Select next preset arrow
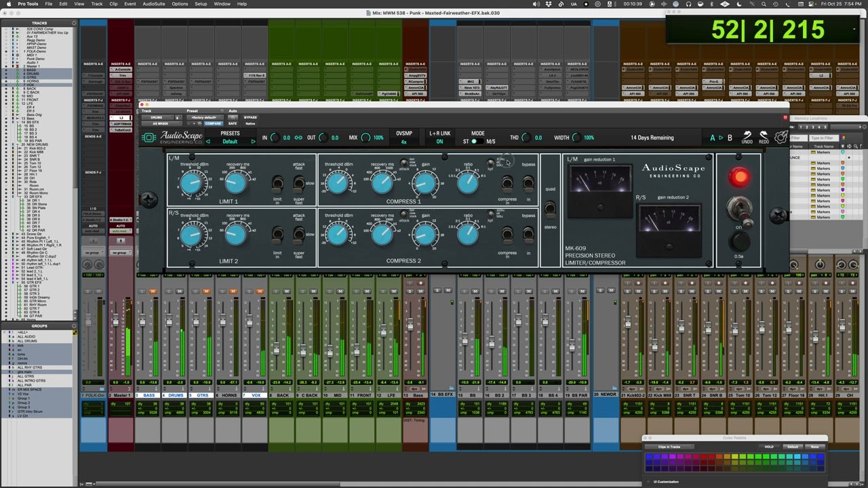The image size is (868, 488). click(253, 142)
